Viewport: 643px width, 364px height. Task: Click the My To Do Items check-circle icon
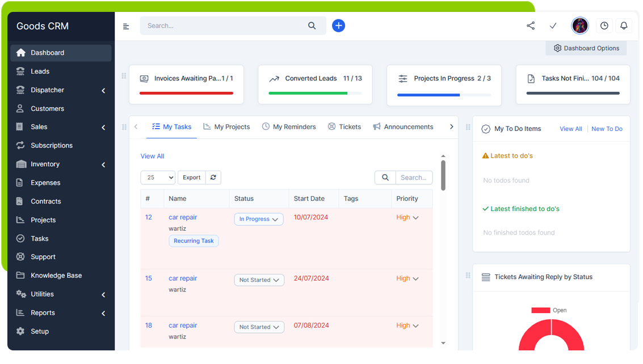pos(486,129)
